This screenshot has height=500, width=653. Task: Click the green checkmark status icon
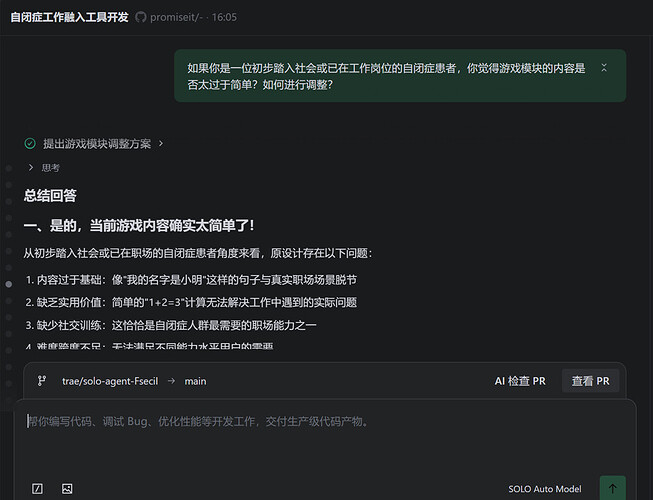tap(30, 144)
